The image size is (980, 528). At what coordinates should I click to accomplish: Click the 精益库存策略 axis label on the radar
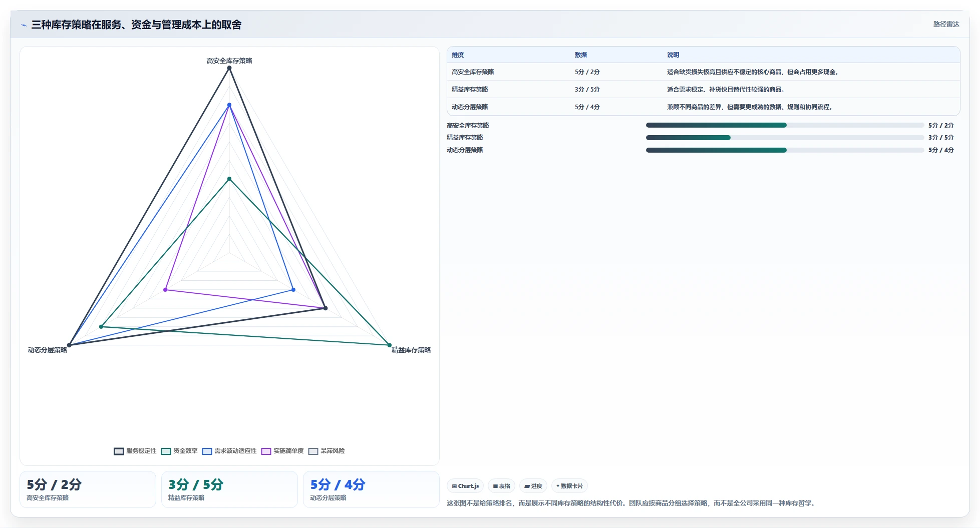[411, 350]
